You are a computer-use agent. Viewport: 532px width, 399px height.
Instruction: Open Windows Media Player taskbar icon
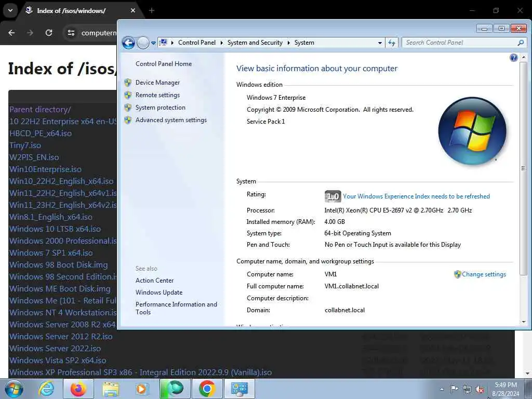[142, 389]
